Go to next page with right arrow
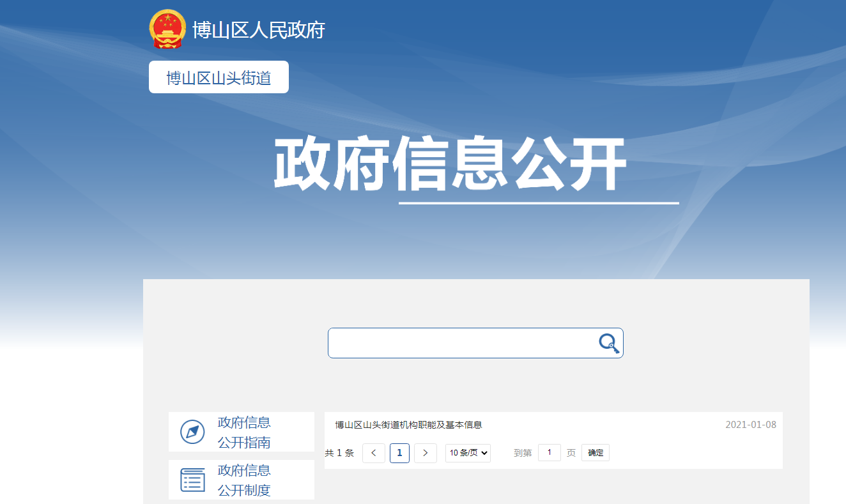Image resolution: width=846 pixels, height=504 pixels. [426, 453]
